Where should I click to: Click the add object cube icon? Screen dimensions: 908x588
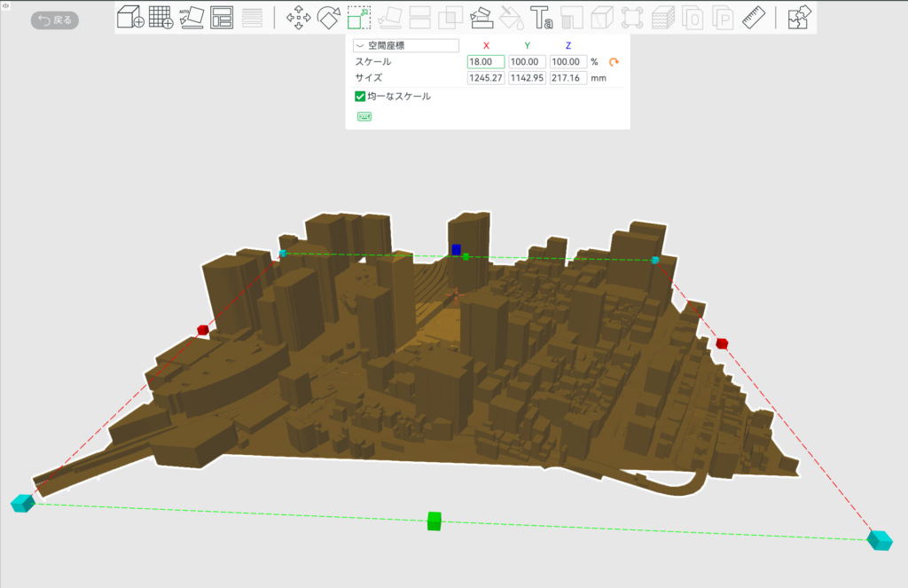coord(130,18)
